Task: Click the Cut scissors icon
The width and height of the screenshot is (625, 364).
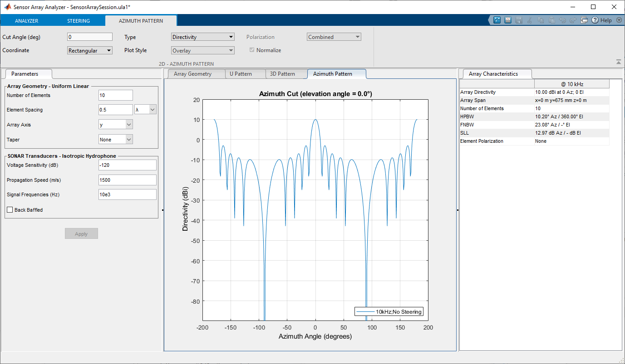Action: coord(530,20)
